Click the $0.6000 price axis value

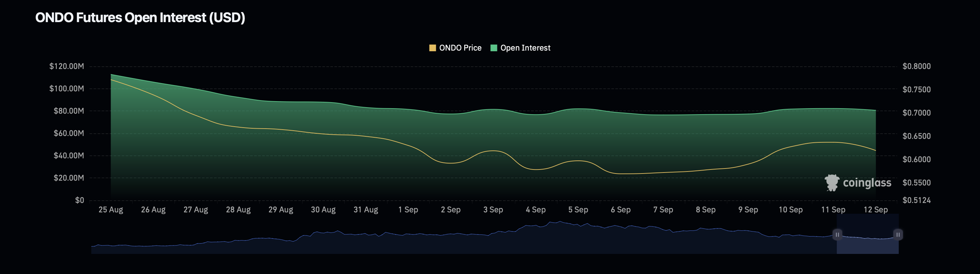click(x=916, y=159)
